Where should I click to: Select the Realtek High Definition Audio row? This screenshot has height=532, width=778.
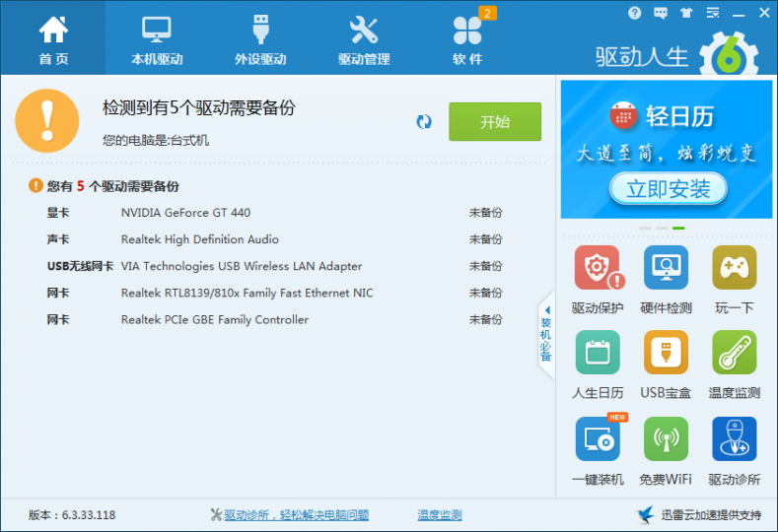pyautogui.click(x=274, y=239)
